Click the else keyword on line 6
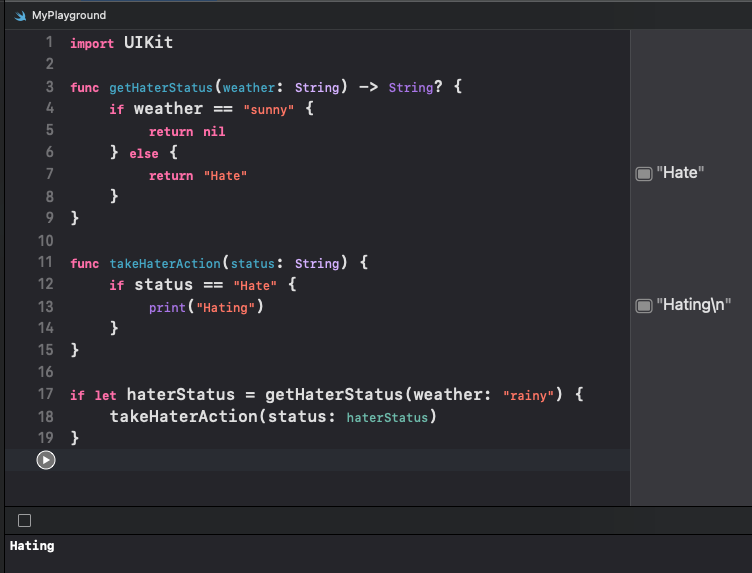Viewport: 752px width, 573px height. 144,153
